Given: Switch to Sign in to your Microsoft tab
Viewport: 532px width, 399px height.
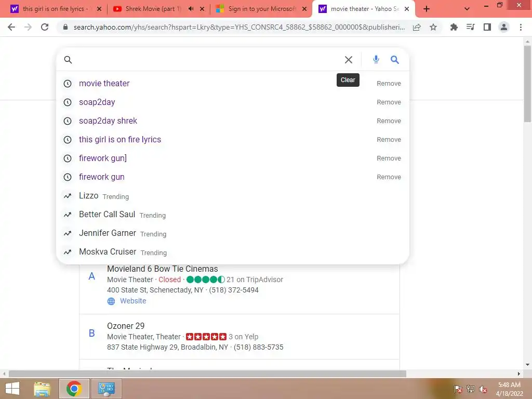Looking at the screenshot, I should (x=261, y=9).
